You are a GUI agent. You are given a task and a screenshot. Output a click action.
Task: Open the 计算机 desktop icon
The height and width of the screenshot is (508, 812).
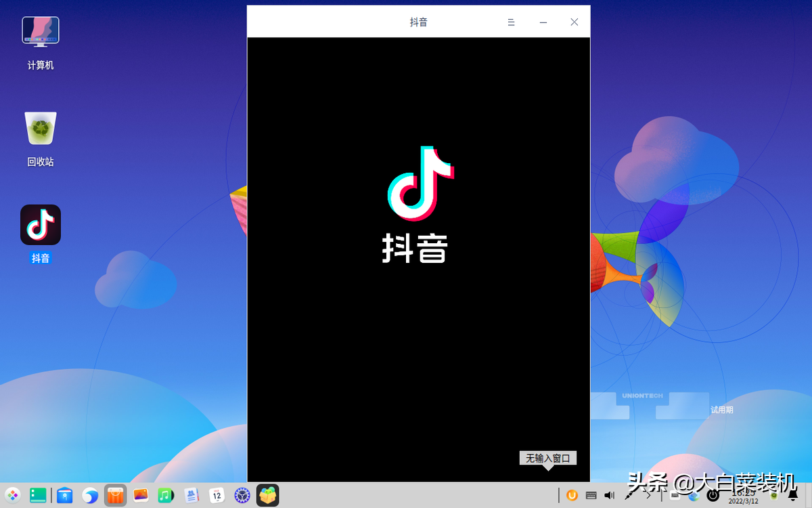pyautogui.click(x=41, y=32)
